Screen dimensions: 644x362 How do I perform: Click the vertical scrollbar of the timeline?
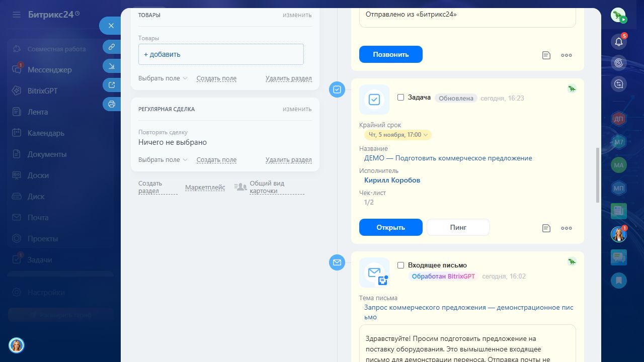[x=598, y=175]
